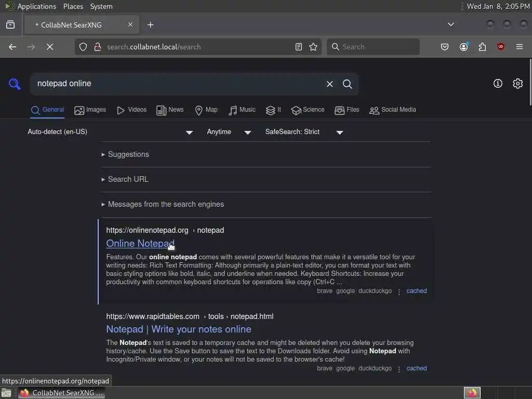Bookmark this page with star icon

pos(313,47)
